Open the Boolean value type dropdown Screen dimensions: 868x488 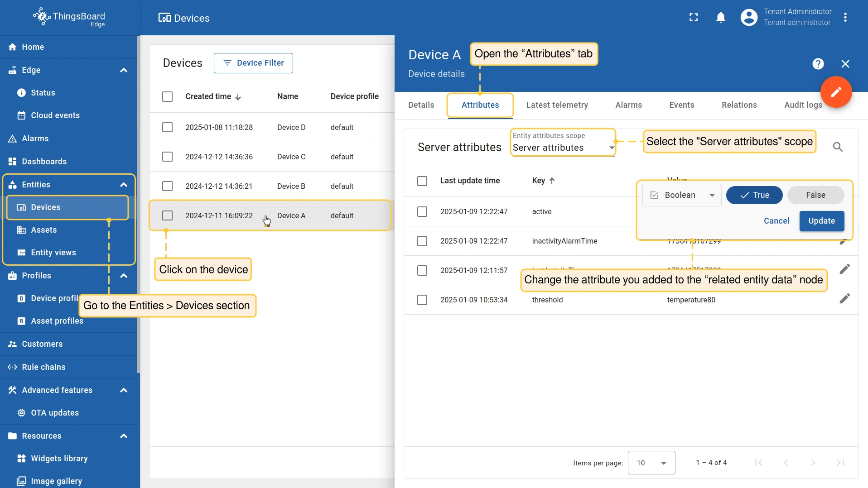(682, 195)
